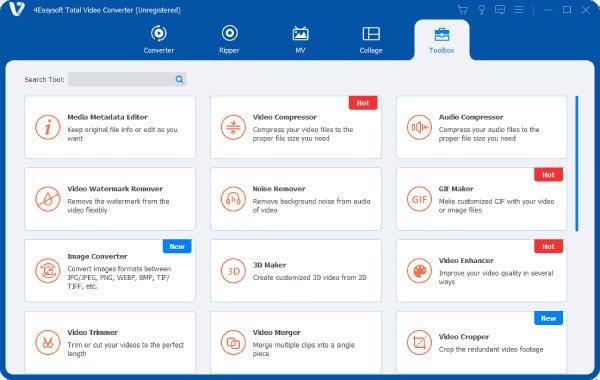
Task: Switch to the Collage tab
Action: 371,39
